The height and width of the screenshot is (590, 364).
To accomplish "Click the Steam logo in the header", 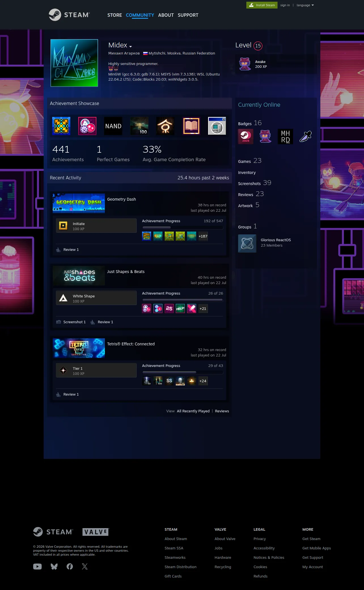I will pos(69,15).
